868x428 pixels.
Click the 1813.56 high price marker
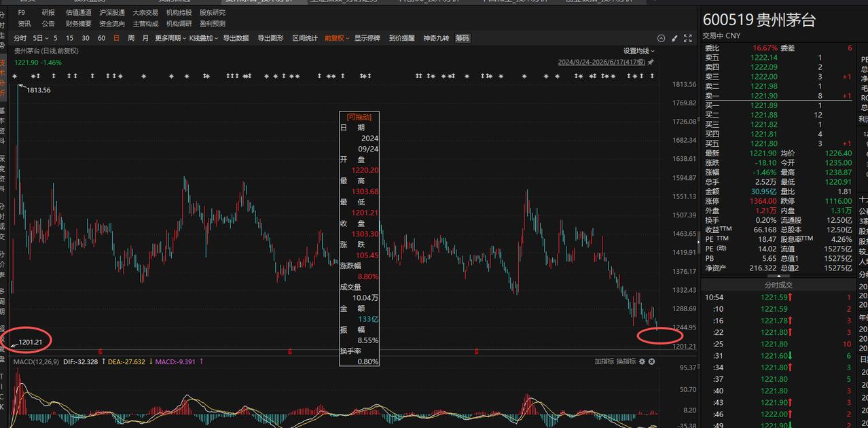coord(38,90)
